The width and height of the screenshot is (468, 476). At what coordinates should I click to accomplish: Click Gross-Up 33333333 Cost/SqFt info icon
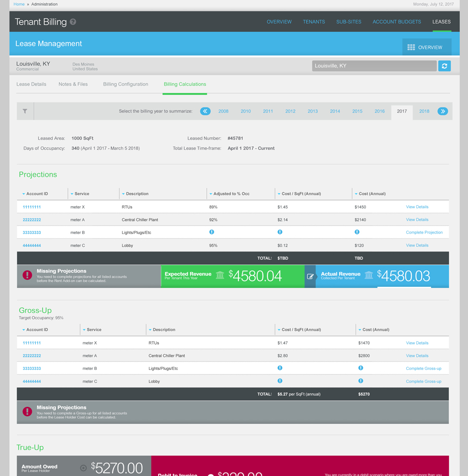[x=280, y=368]
